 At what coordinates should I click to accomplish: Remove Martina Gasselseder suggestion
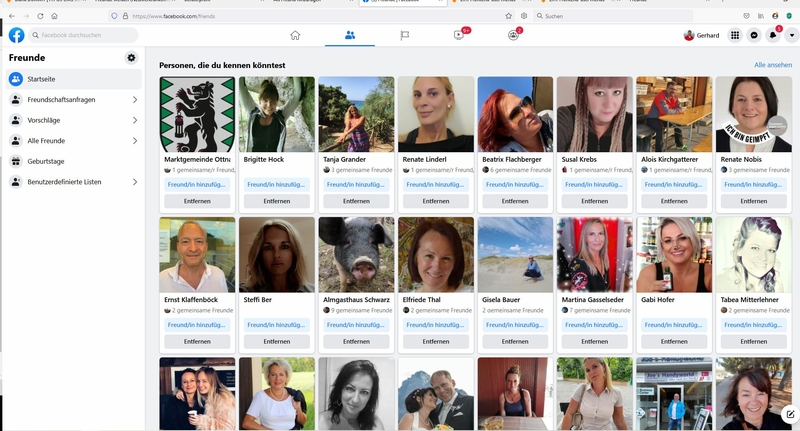tap(594, 341)
